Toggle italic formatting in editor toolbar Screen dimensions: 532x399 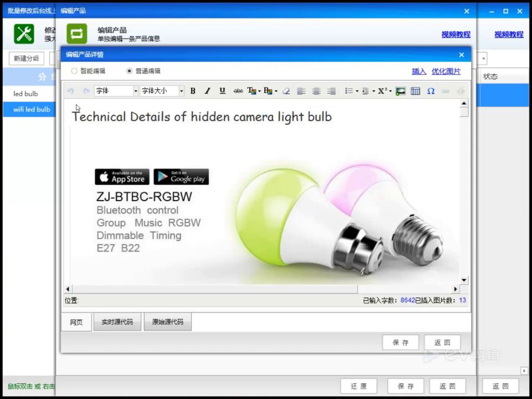click(207, 91)
